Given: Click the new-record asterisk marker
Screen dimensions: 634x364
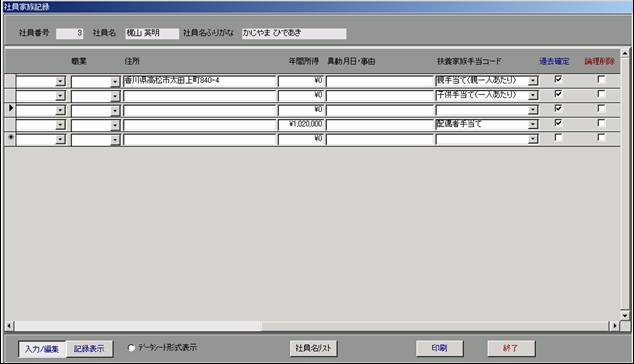Looking at the screenshot, I should click(x=10, y=139).
